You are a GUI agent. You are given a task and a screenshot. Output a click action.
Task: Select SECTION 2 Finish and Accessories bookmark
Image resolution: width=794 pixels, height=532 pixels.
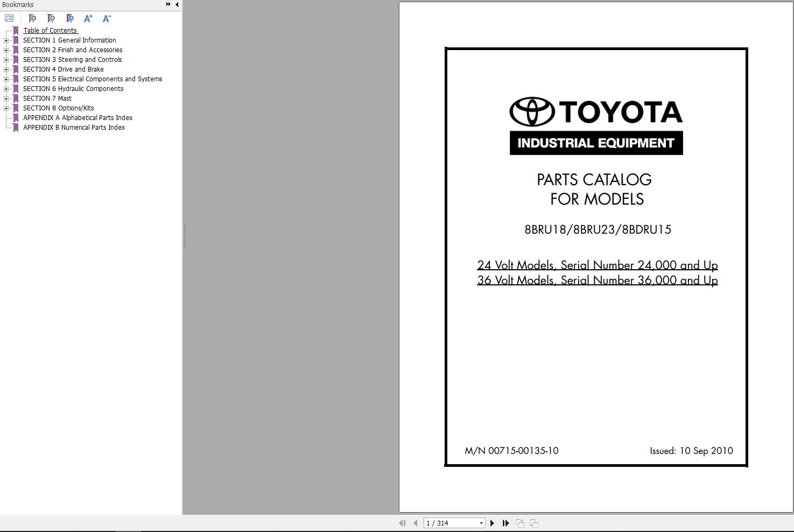tap(73, 50)
